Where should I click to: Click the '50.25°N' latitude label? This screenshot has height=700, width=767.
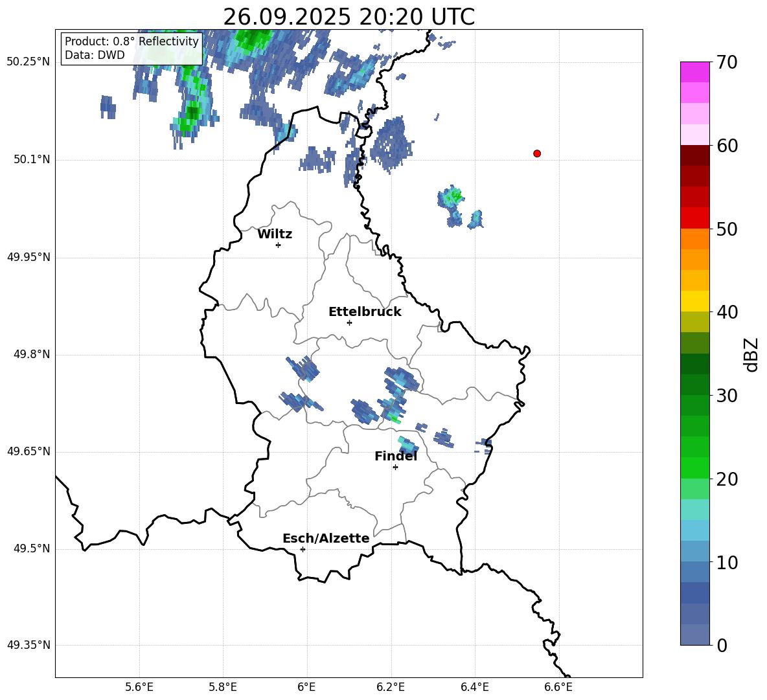(29, 62)
